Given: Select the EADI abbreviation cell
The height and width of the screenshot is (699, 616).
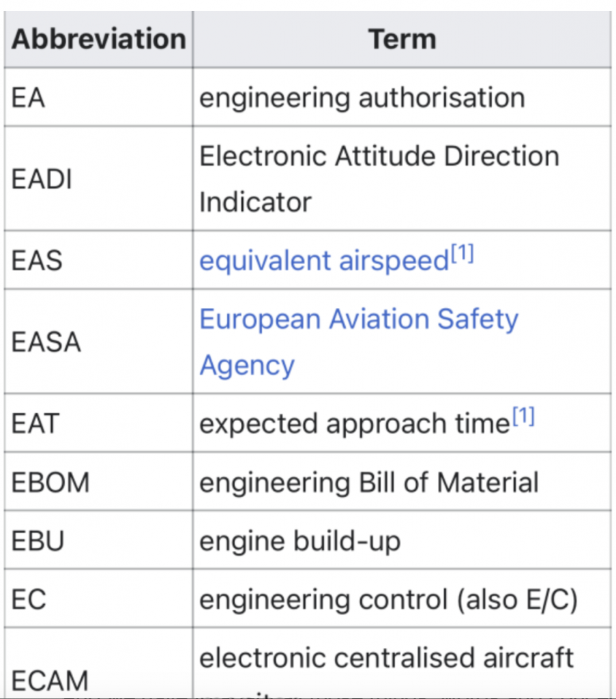Looking at the screenshot, I should tap(98, 179).
